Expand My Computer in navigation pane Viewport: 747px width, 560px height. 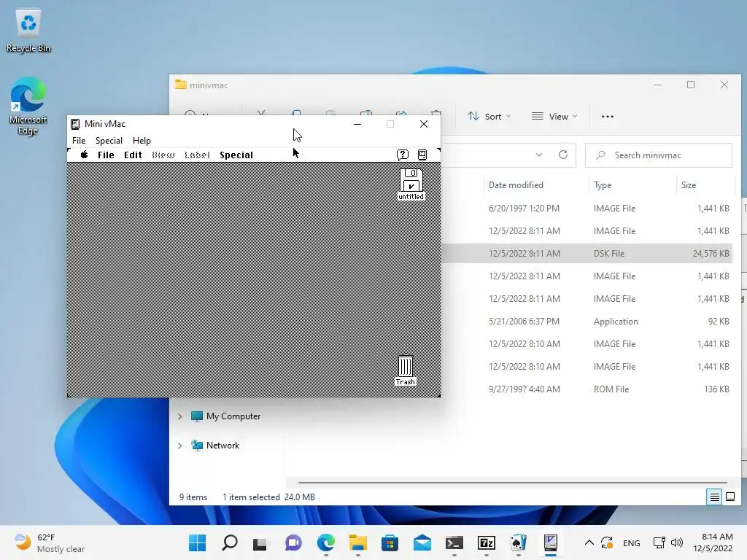[x=179, y=416]
